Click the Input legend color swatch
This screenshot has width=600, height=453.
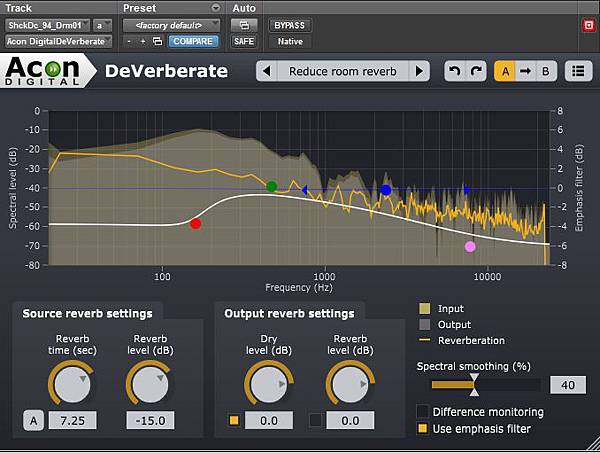coord(424,308)
